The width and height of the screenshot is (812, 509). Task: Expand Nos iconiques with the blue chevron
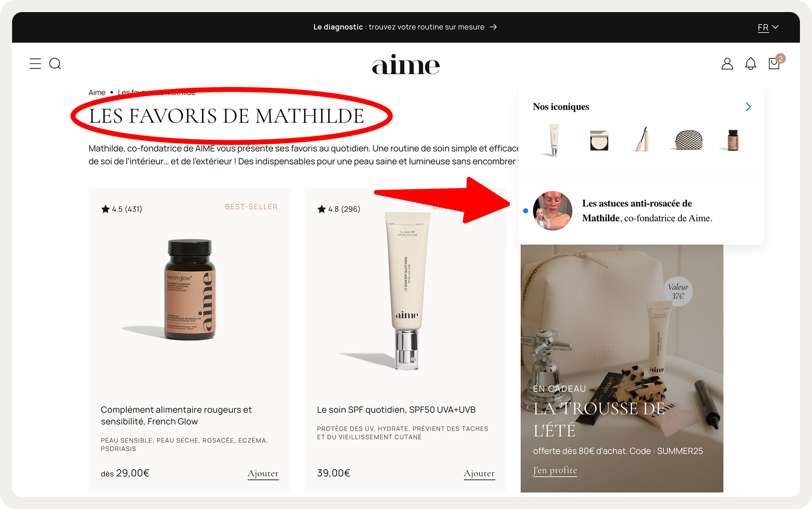748,107
